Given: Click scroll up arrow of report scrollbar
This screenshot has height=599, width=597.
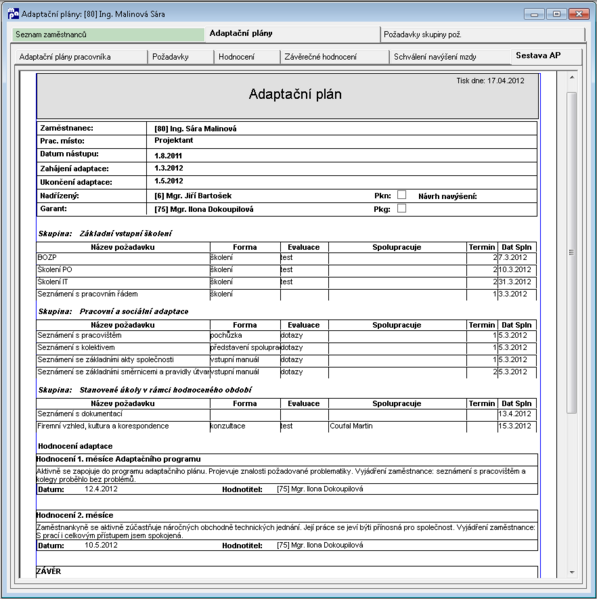Looking at the screenshot, I should 572,78.
